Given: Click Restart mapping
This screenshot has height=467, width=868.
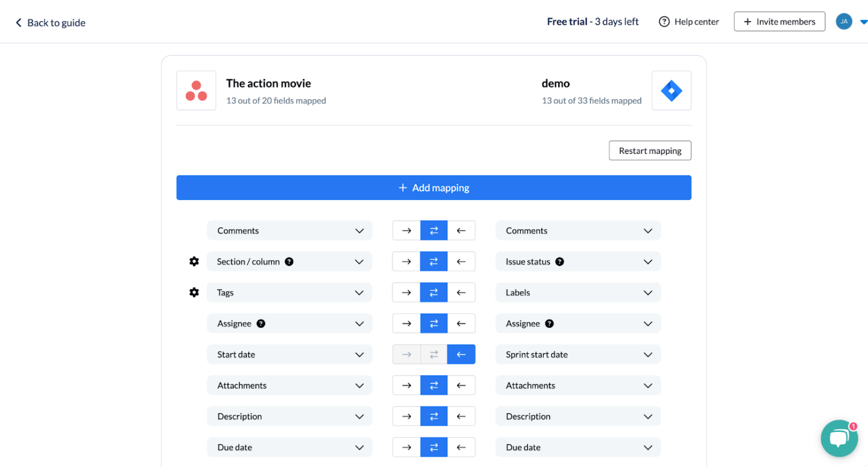Looking at the screenshot, I should point(650,150).
